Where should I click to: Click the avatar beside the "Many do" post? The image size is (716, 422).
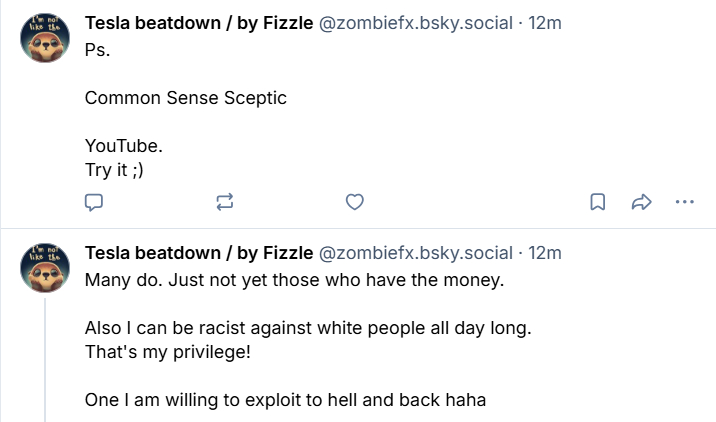click(45, 268)
